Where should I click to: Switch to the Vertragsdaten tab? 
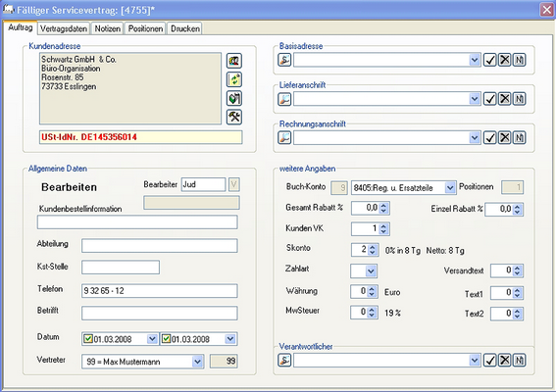[64, 28]
